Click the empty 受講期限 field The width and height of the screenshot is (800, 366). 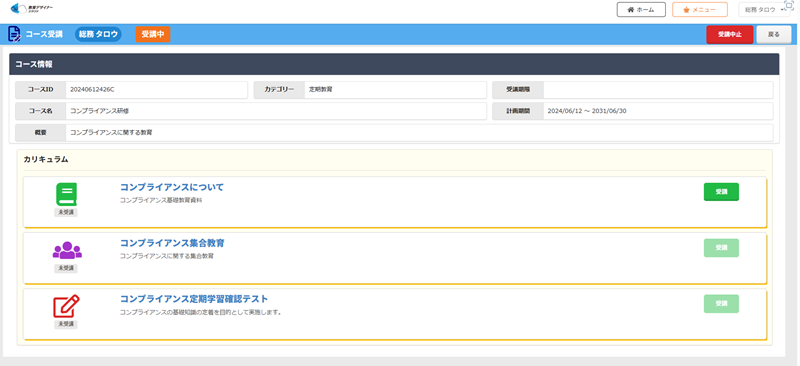click(658, 90)
